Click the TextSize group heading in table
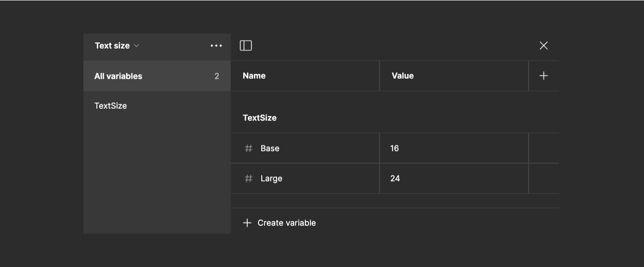Screen dimensions: 644x267 tap(260, 118)
